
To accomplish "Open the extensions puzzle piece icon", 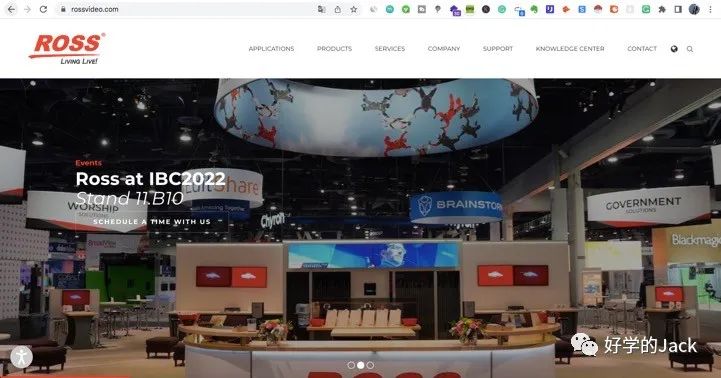I will pos(662,9).
